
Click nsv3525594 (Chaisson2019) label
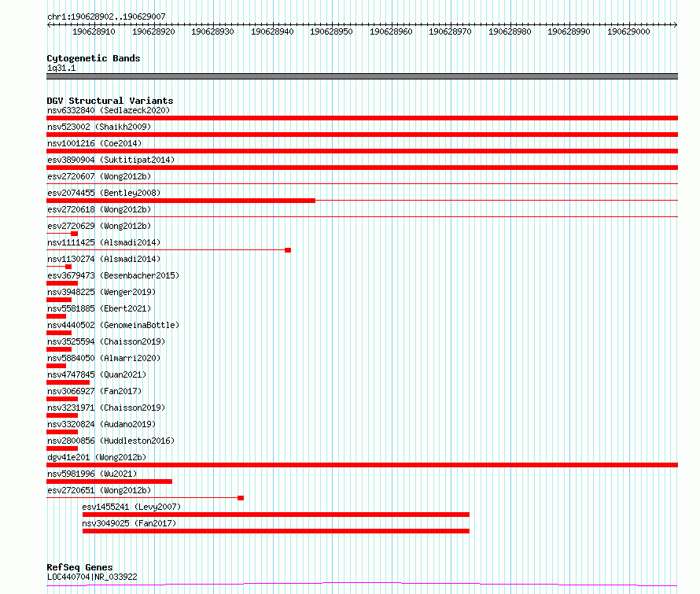[x=106, y=341]
